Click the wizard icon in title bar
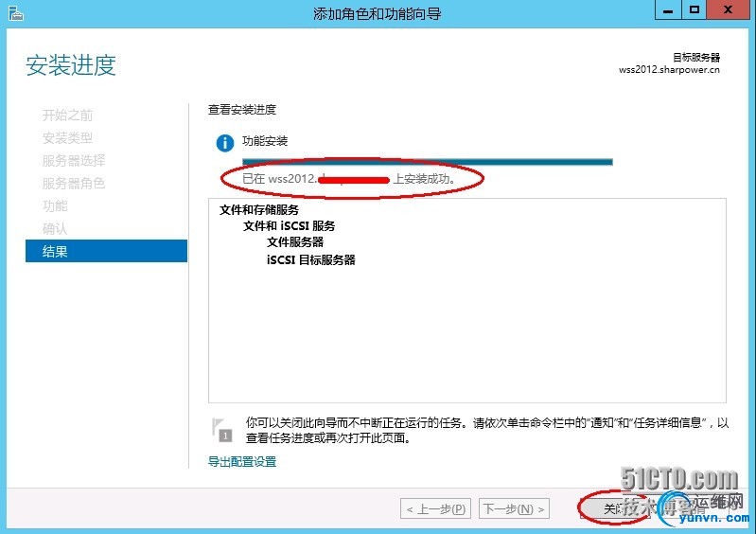 (16, 13)
